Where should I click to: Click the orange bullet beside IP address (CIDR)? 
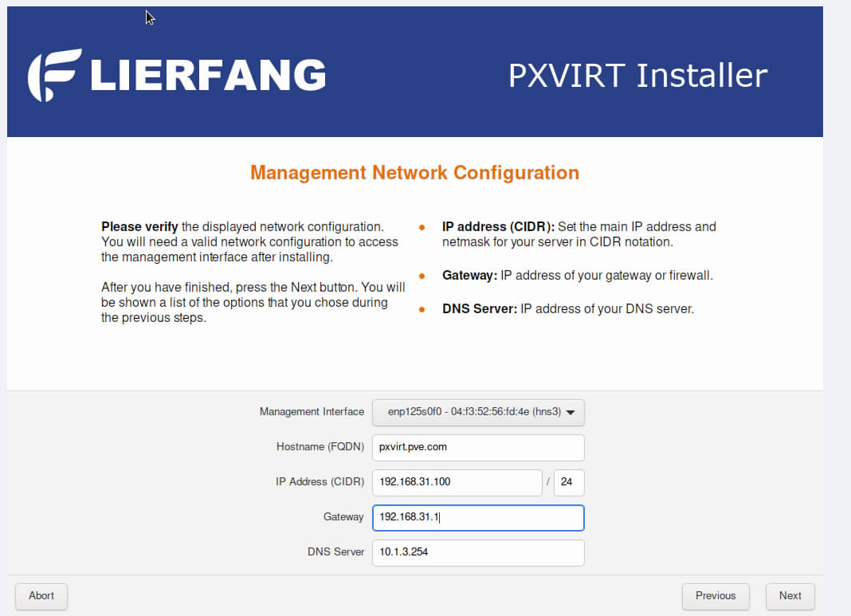pos(422,227)
